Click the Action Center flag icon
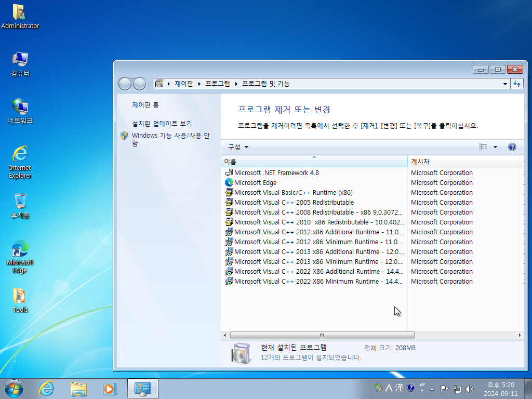 (x=445, y=389)
